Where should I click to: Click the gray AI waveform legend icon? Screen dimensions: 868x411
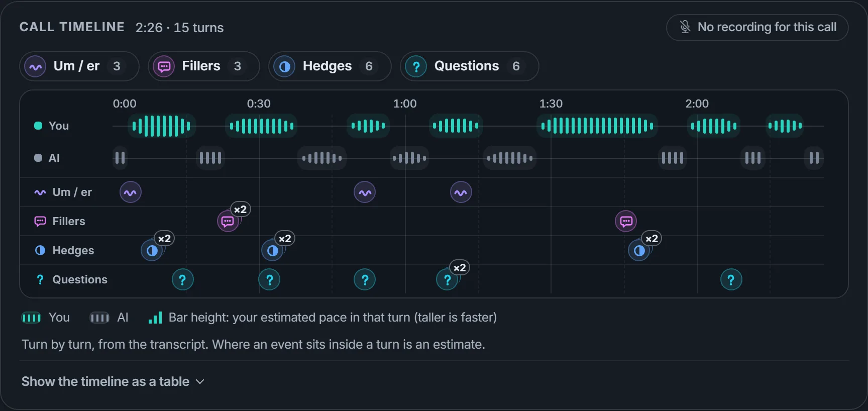99,318
